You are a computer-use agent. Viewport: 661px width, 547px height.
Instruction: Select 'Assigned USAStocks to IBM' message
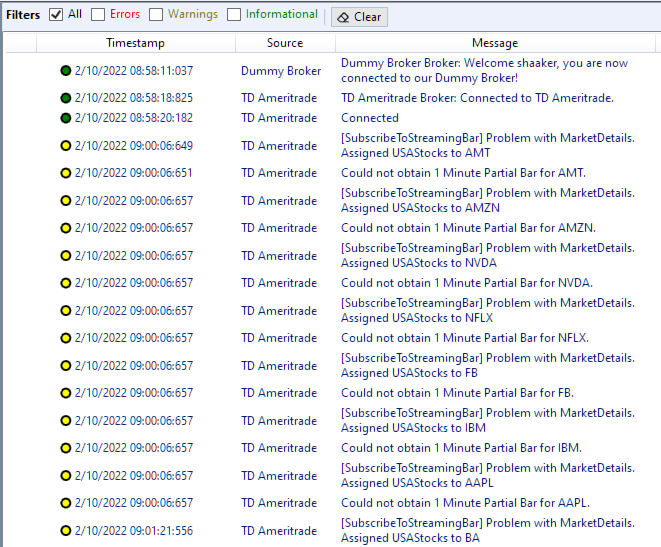pos(488,420)
